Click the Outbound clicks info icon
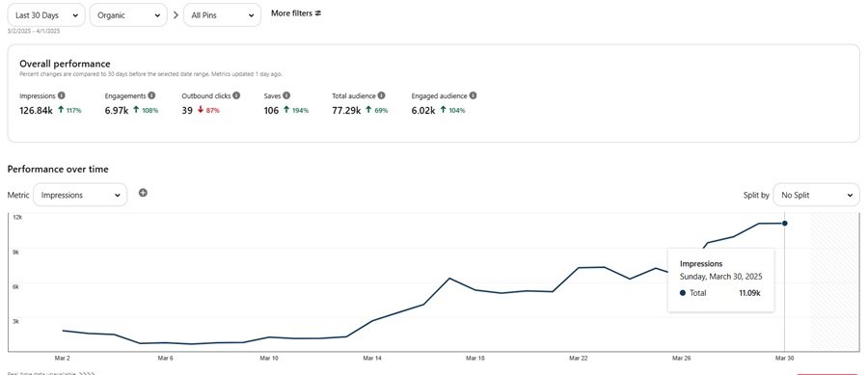The image size is (868, 375). (x=236, y=95)
